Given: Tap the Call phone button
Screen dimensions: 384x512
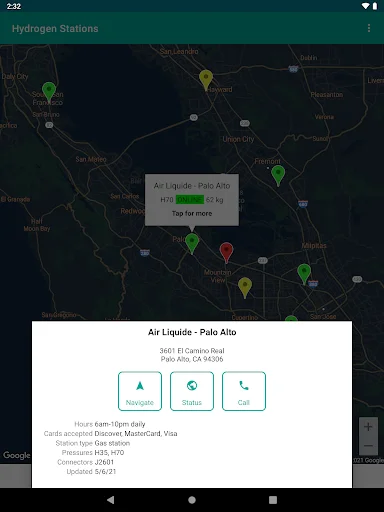Looking at the screenshot, I should tap(244, 391).
